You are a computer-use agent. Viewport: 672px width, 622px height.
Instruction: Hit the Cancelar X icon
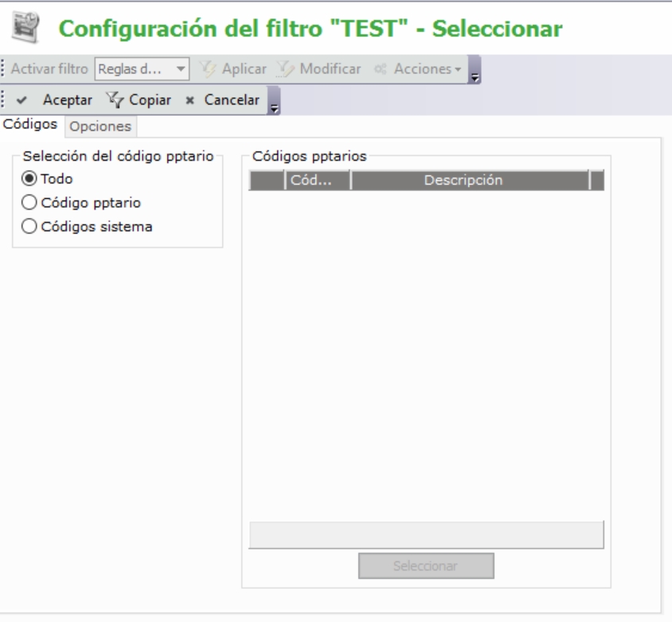click(189, 100)
